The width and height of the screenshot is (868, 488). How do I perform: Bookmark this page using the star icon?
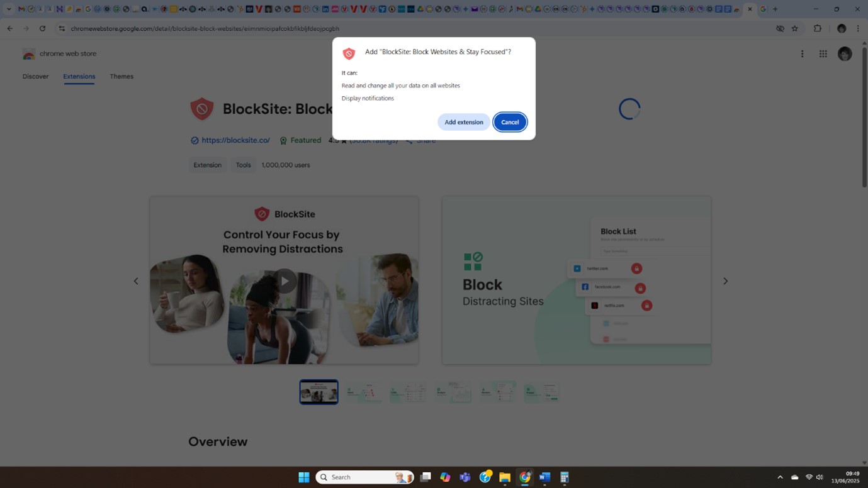pyautogui.click(x=793, y=28)
